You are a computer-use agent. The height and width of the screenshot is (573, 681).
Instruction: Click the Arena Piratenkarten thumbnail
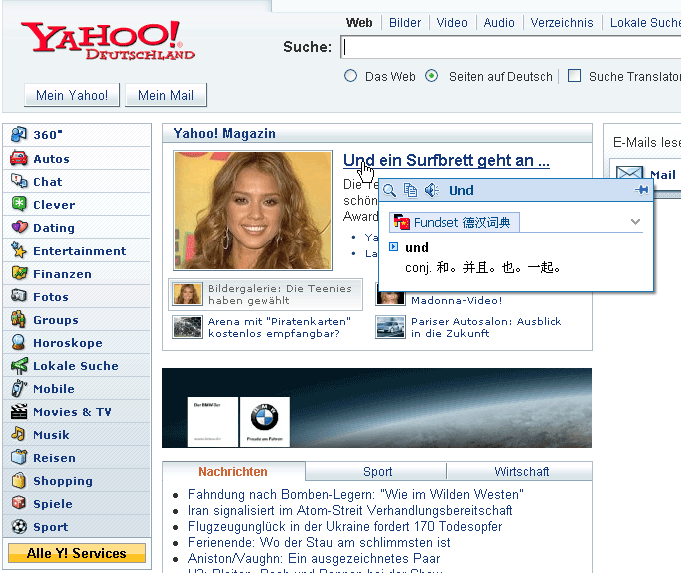tap(187, 327)
